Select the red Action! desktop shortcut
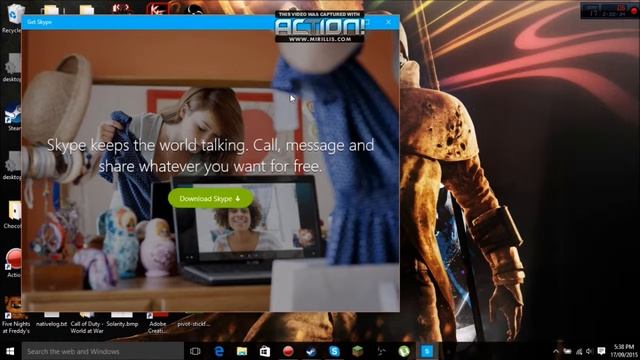This screenshot has height=360, width=640. [x=13, y=264]
